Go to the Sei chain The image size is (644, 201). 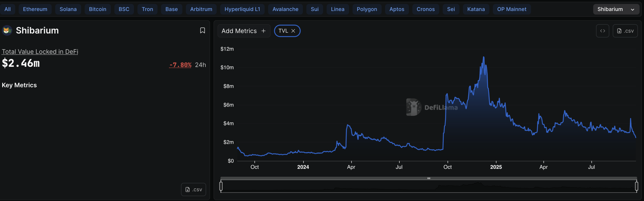(451, 9)
